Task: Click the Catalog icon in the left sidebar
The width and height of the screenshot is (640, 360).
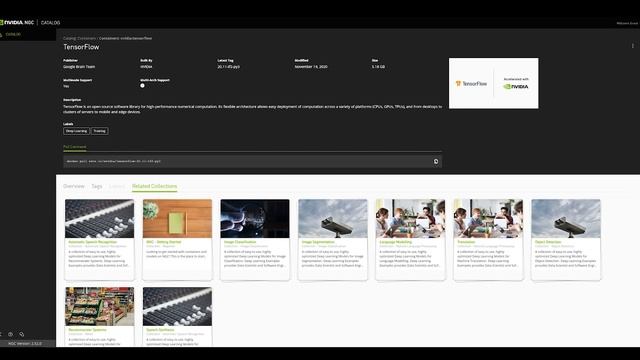Action: [x=1, y=35]
